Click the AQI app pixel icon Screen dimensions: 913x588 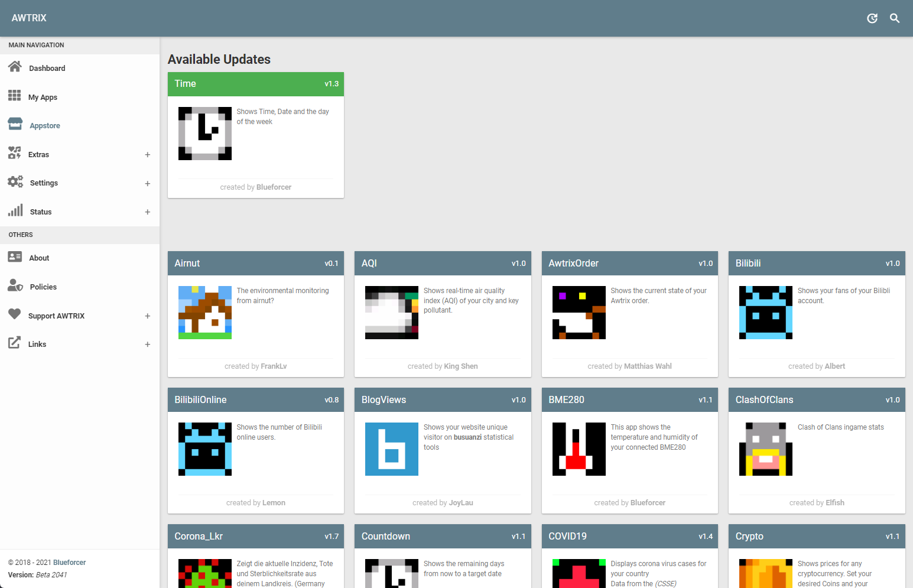(x=392, y=313)
